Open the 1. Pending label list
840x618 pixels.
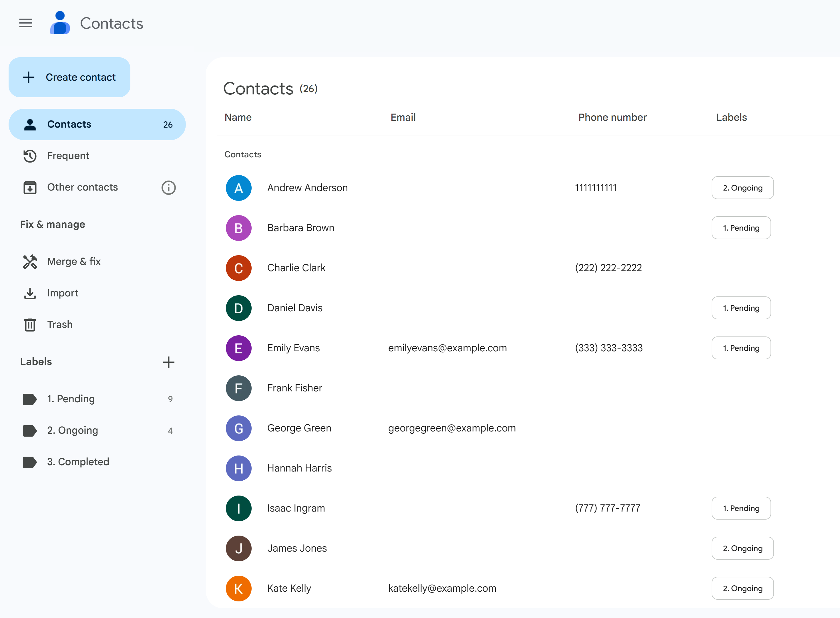[71, 399]
